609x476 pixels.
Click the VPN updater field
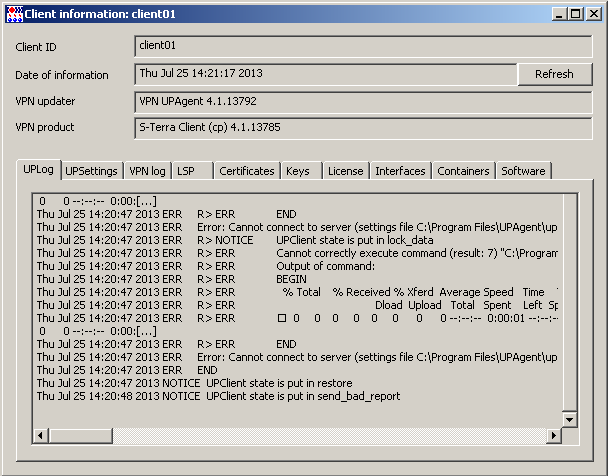point(362,101)
